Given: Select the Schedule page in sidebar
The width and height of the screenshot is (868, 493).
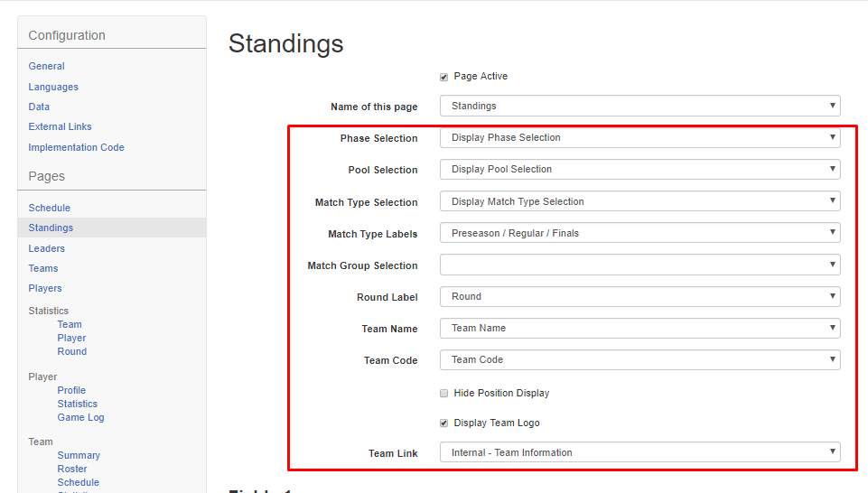Looking at the screenshot, I should pyautogui.click(x=50, y=208).
